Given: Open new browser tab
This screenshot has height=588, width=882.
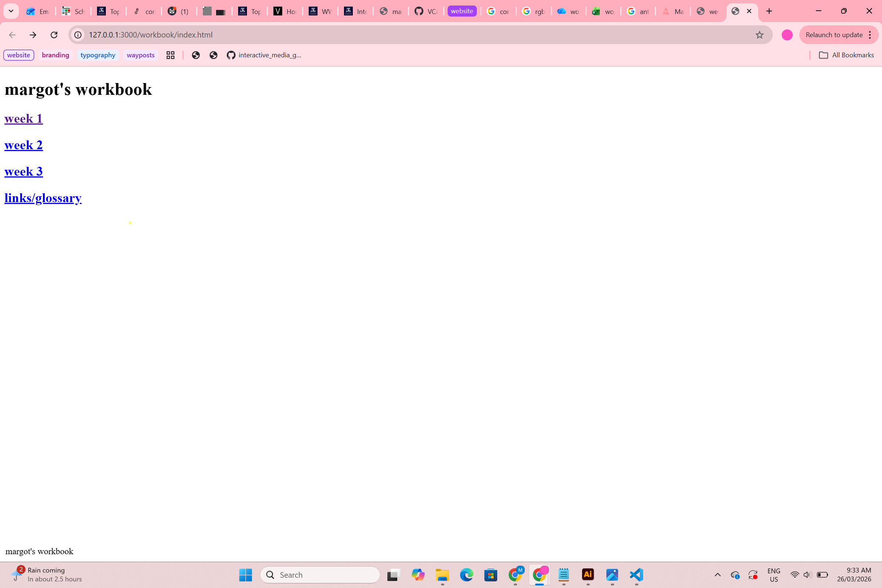Looking at the screenshot, I should click(769, 11).
